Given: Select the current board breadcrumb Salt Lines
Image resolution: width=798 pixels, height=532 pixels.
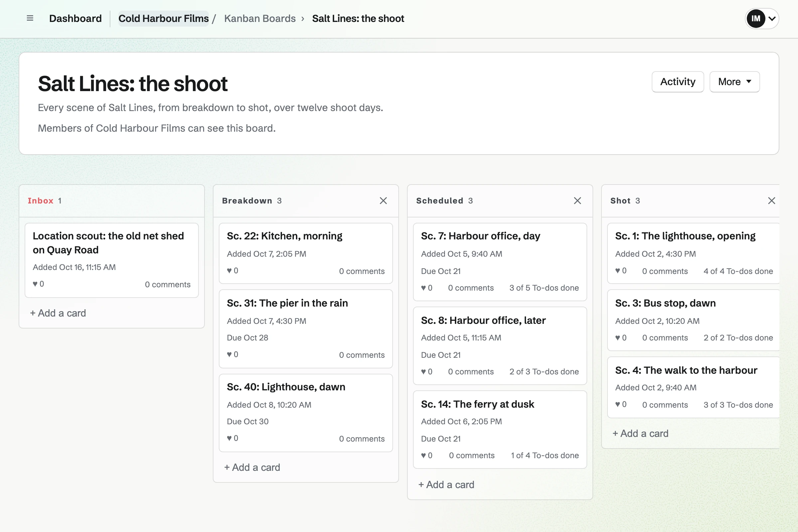Looking at the screenshot, I should pos(358,18).
